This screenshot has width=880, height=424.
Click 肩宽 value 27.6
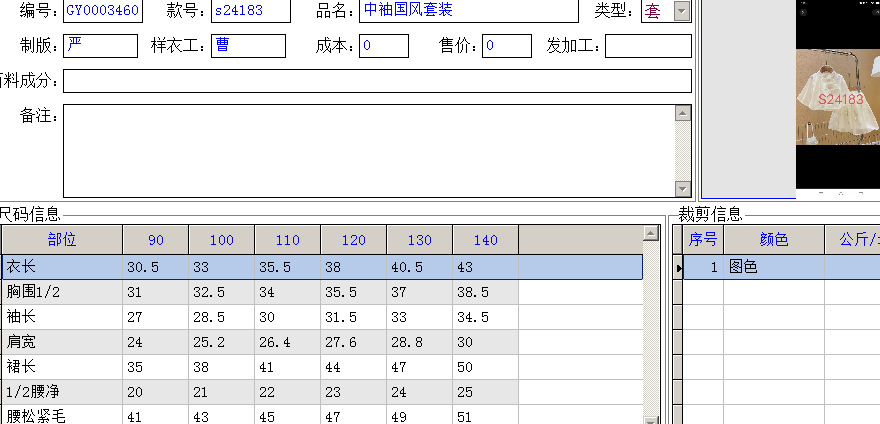pyautogui.click(x=354, y=341)
